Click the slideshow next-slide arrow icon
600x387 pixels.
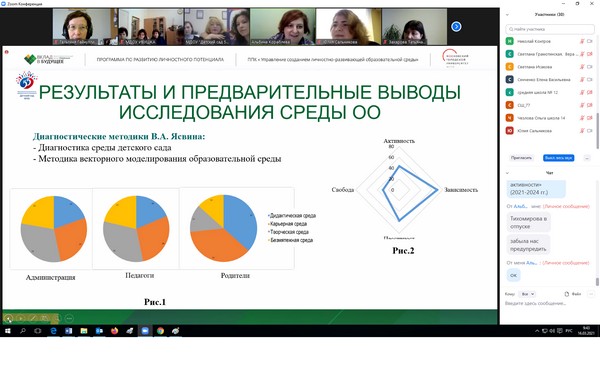pyautogui.click(x=21, y=318)
